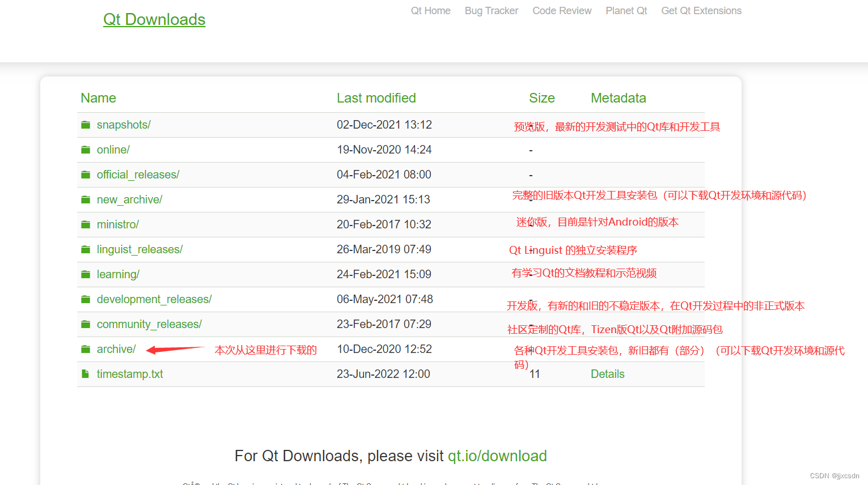The image size is (868, 485).
Task: Open the community_releases/ directory link
Action: (x=149, y=324)
